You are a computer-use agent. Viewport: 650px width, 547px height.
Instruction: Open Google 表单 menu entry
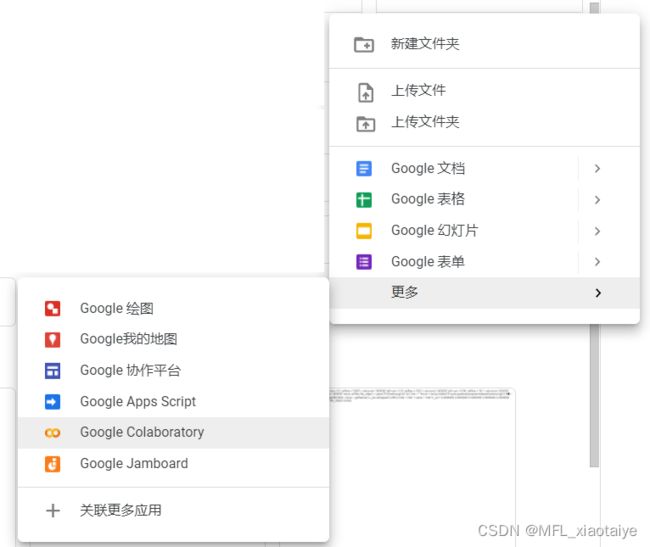tap(485, 262)
